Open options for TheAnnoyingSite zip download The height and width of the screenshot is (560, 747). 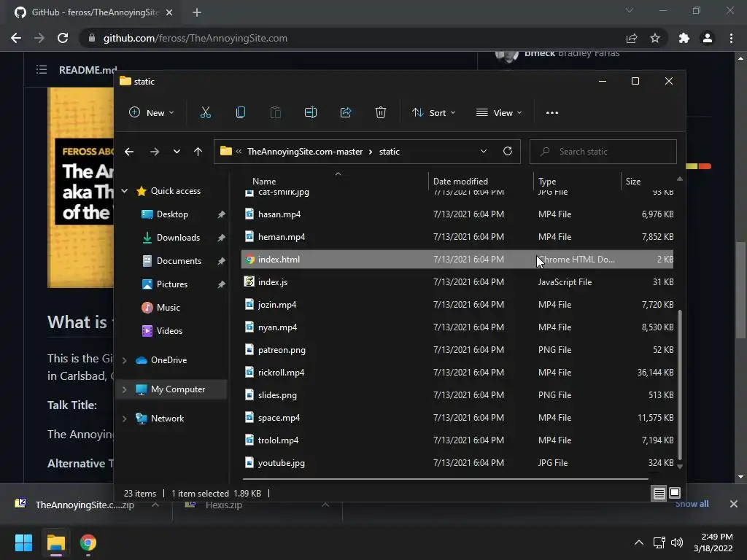click(155, 505)
